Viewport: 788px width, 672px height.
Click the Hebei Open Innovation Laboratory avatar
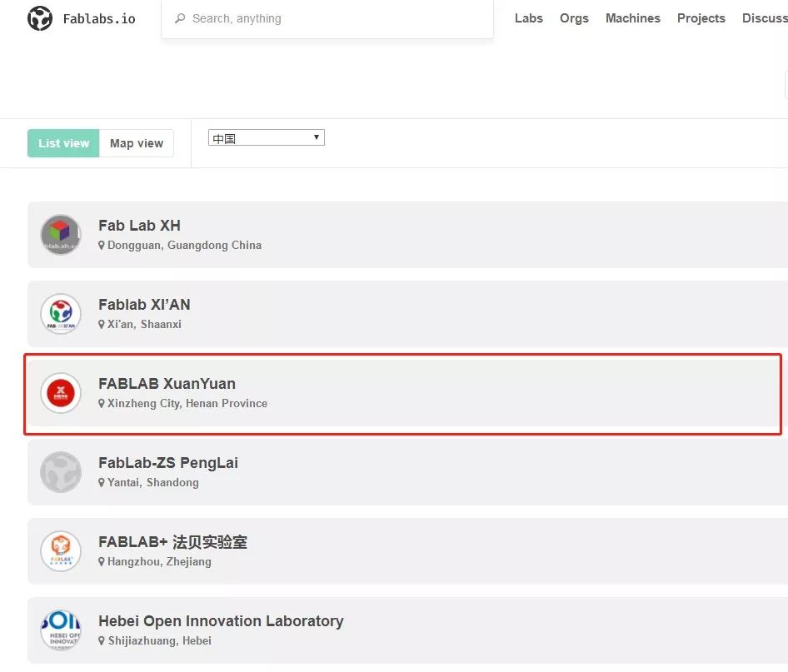61,630
